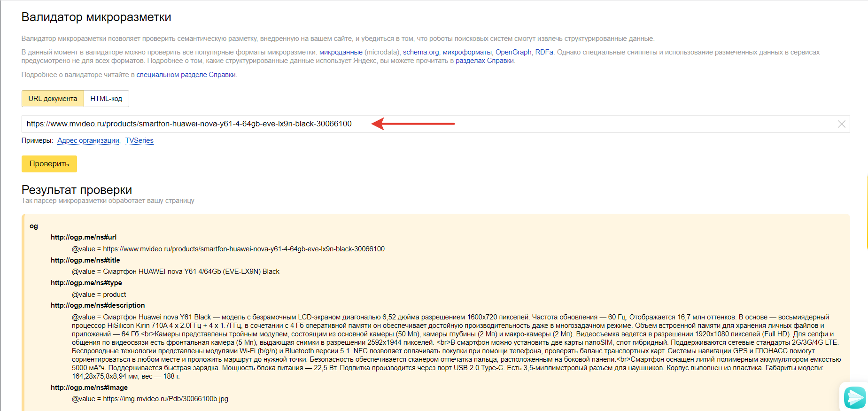Open the schema.org link
This screenshot has height=411, width=868.
421,52
